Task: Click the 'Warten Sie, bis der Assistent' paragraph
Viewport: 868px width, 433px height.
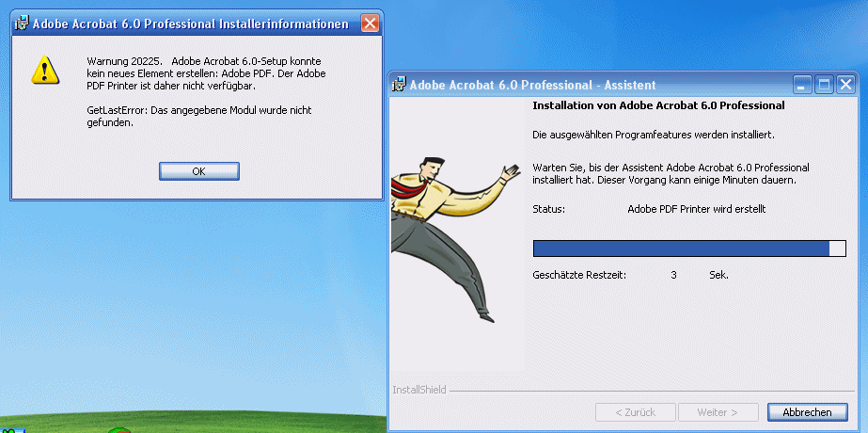Action: (x=671, y=173)
